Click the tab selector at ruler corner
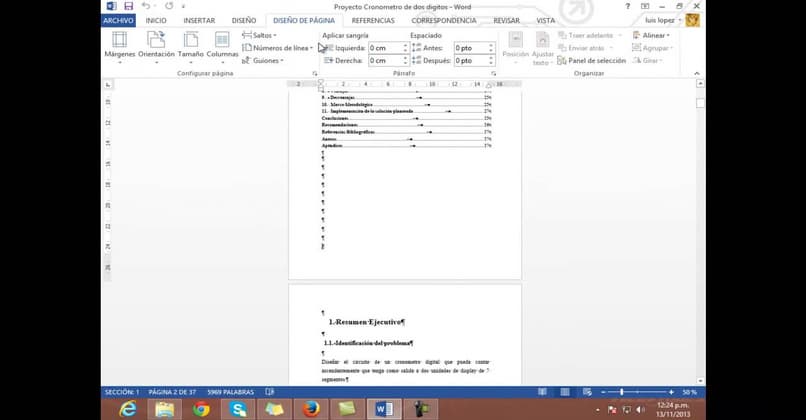This screenshot has width=806, height=420. click(x=108, y=84)
